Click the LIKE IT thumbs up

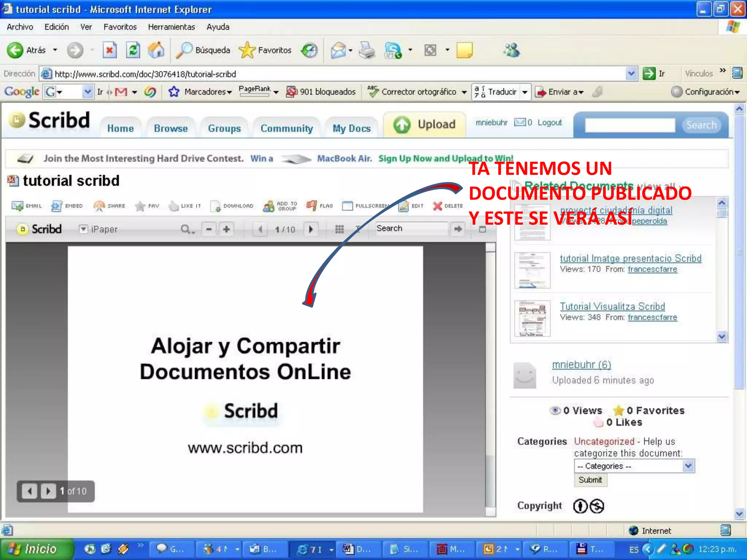point(185,206)
